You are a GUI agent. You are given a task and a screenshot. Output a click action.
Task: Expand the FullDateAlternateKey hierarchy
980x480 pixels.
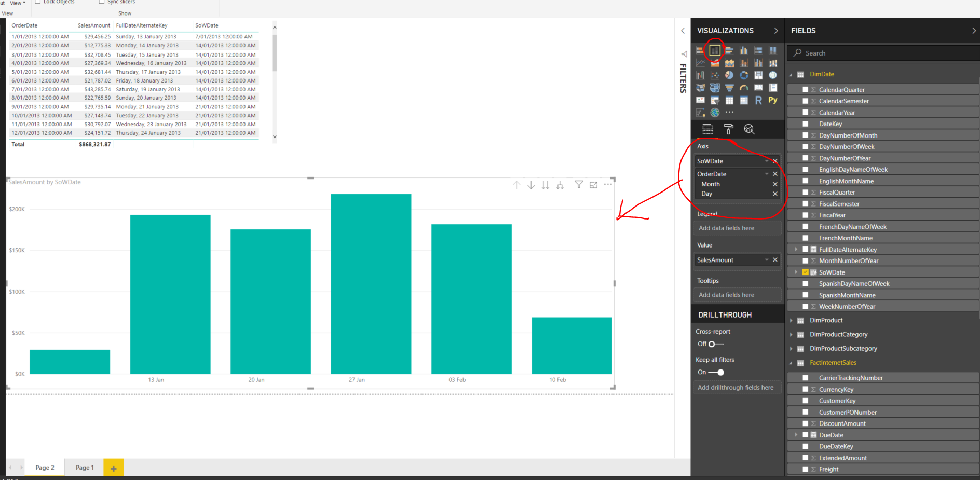[796, 250]
